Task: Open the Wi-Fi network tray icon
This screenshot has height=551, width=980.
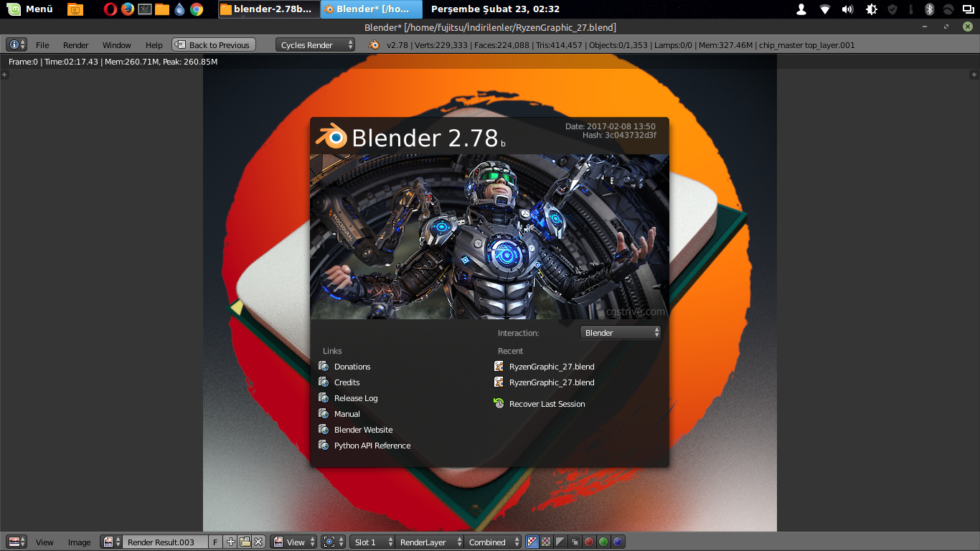Action: click(825, 9)
